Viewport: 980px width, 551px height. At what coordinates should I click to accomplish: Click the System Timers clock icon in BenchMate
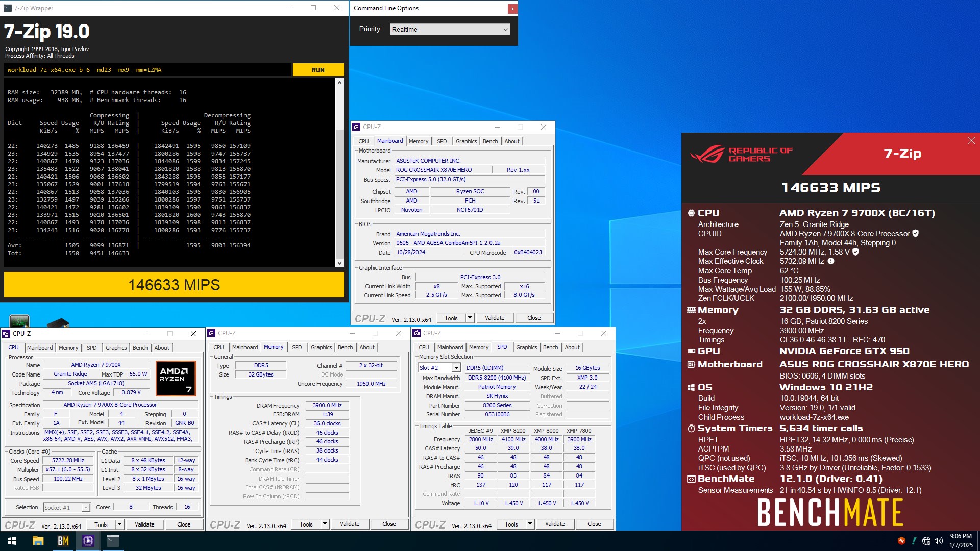pyautogui.click(x=691, y=429)
